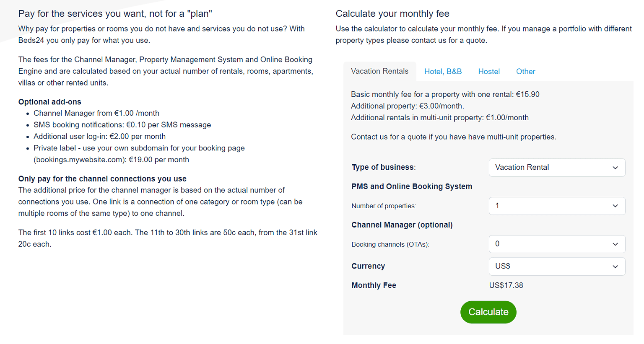Click the chevron on the Currency selector
644x344 pixels.
click(x=616, y=266)
